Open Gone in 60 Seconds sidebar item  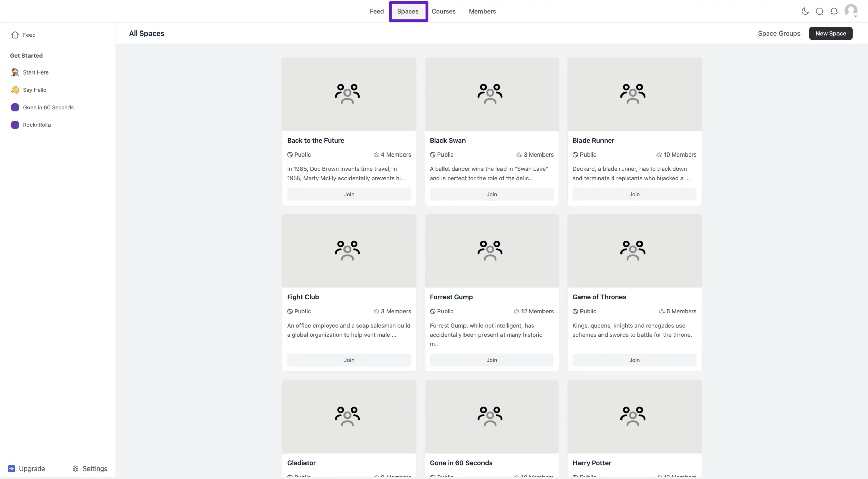[48, 107]
